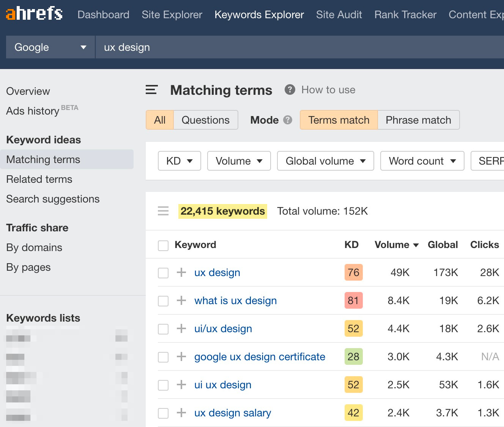Check the select-all checkbox in the table header
This screenshot has height=427, width=504.
[x=163, y=245]
